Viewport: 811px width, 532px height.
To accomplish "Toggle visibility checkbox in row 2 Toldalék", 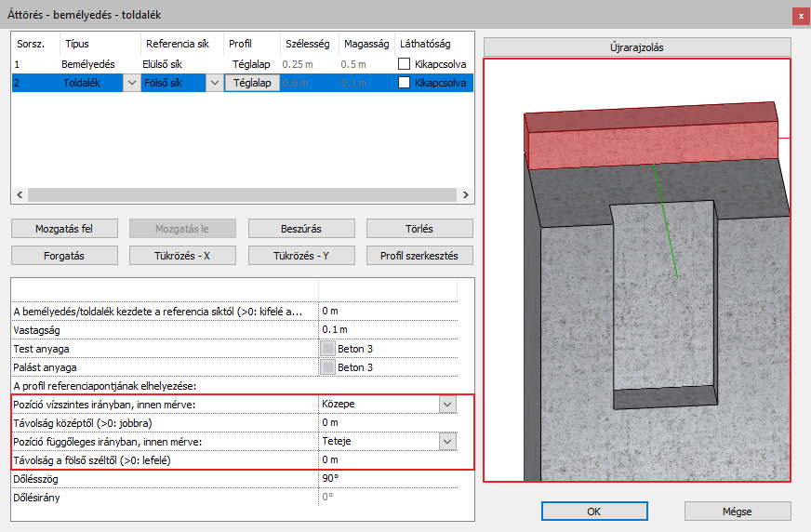I will [404, 83].
